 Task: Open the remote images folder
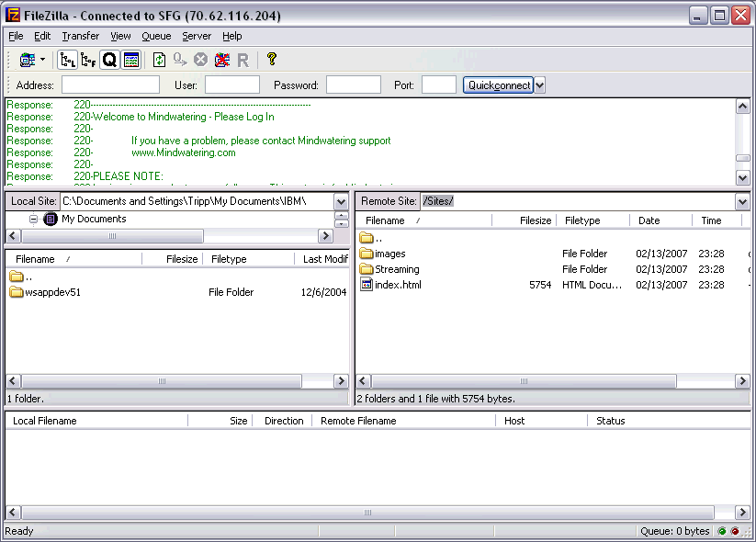[389, 254]
